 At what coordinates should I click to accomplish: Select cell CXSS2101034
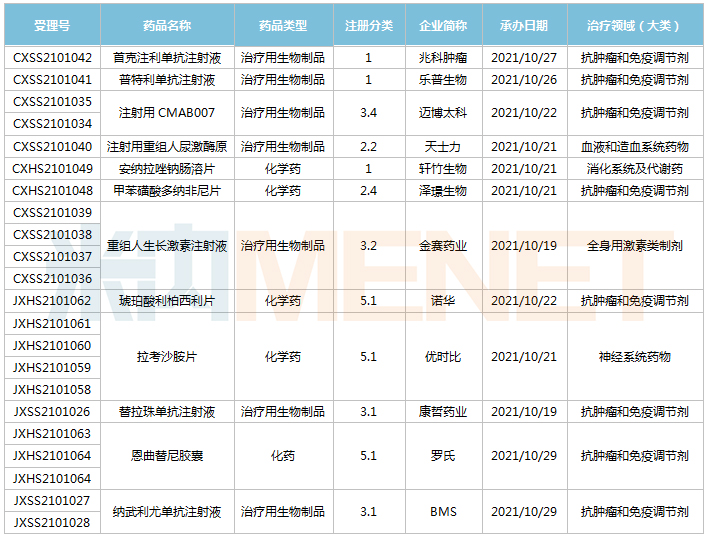coord(52,124)
